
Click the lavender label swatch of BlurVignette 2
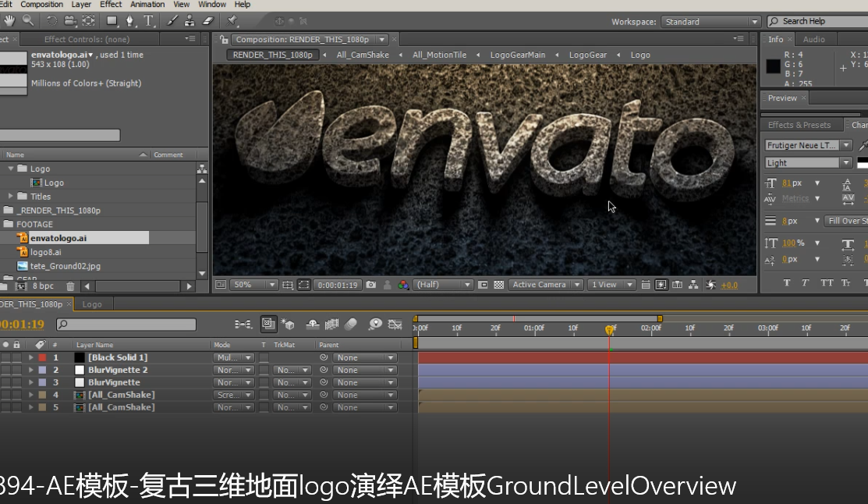[x=42, y=370]
